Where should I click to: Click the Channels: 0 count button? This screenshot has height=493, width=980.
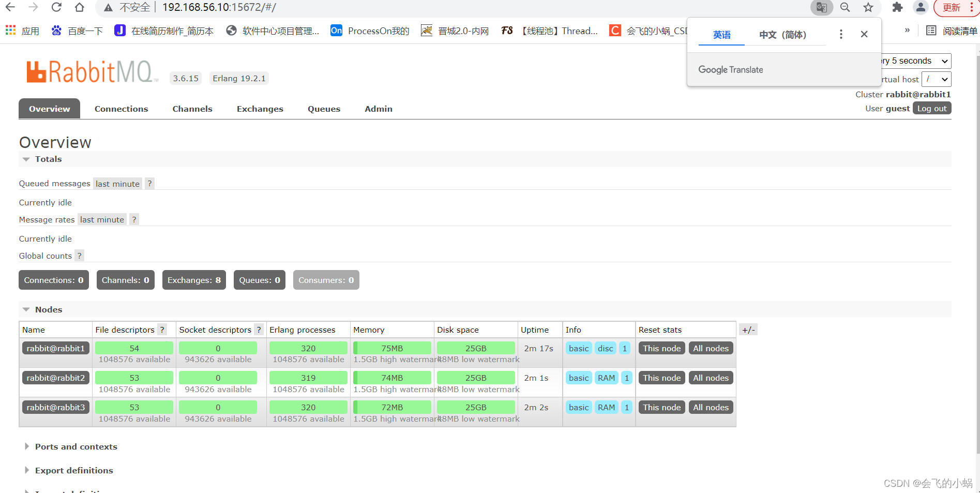click(x=126, y=280)
